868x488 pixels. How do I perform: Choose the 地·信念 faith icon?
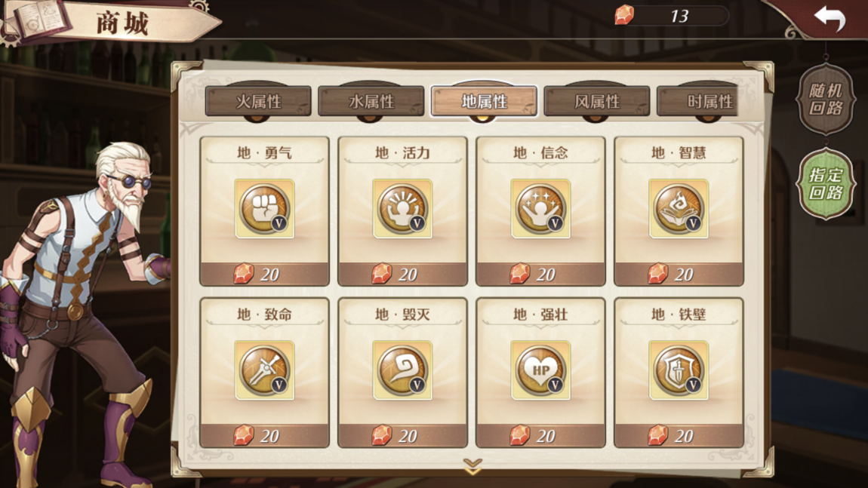coord(540,209)
